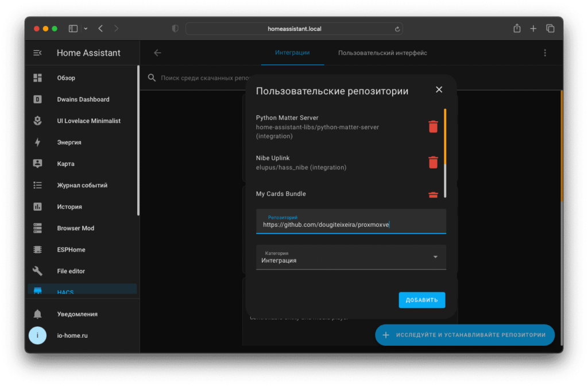Show Safari tab overview

point(550,29)
